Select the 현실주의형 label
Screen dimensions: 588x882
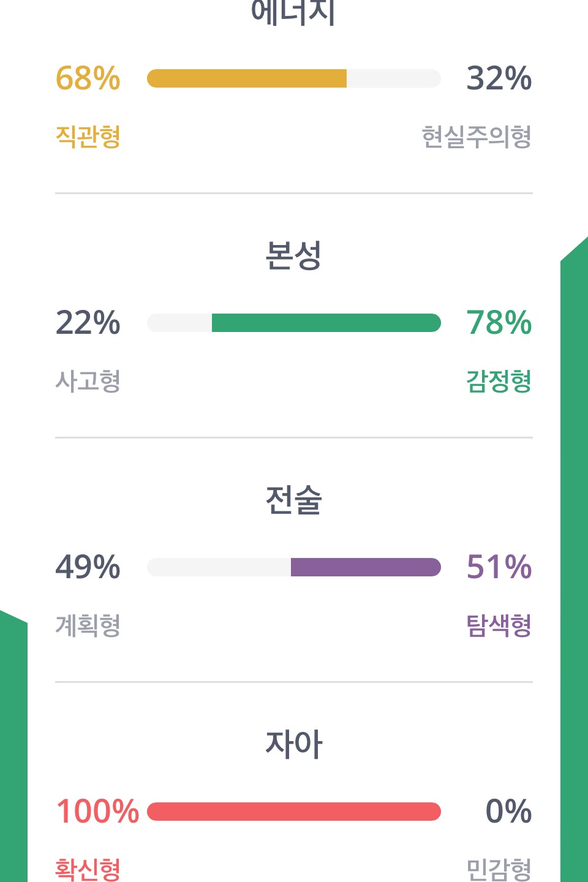[476, 137]
